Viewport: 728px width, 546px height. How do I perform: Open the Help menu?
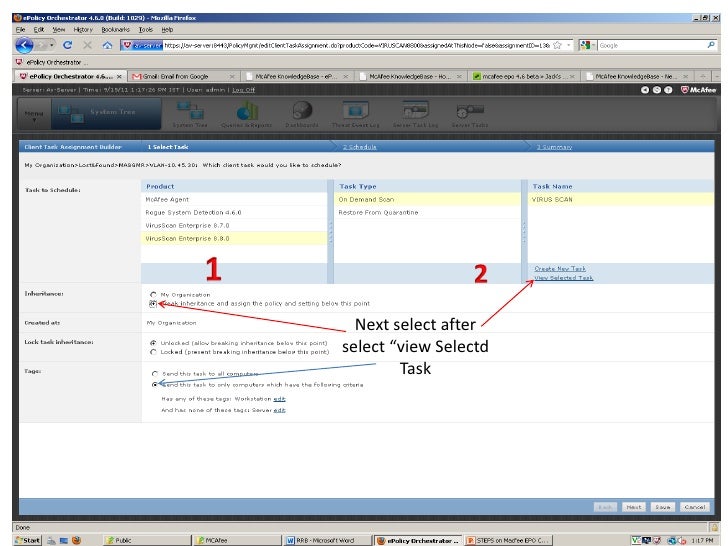click(x=168, y=29)
